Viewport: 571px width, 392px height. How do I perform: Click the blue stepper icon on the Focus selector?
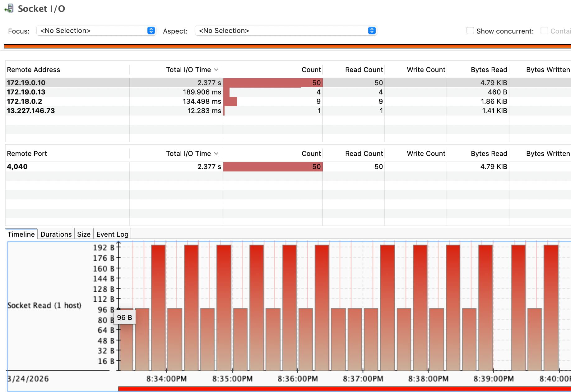tap(151, 30)
